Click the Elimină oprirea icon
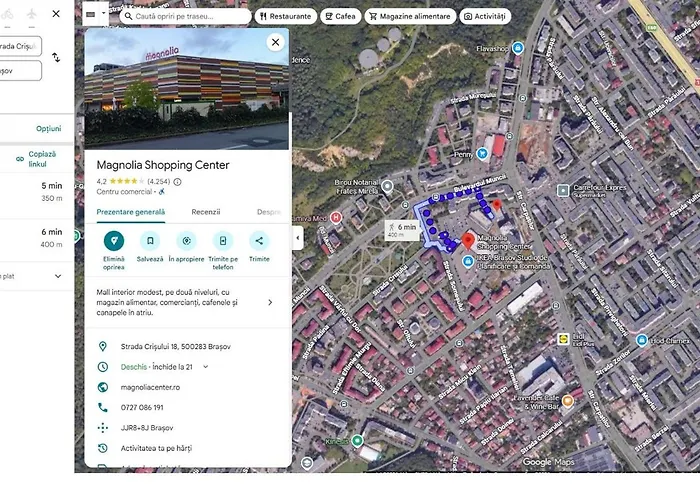700x500 pixels. (114, 241)
